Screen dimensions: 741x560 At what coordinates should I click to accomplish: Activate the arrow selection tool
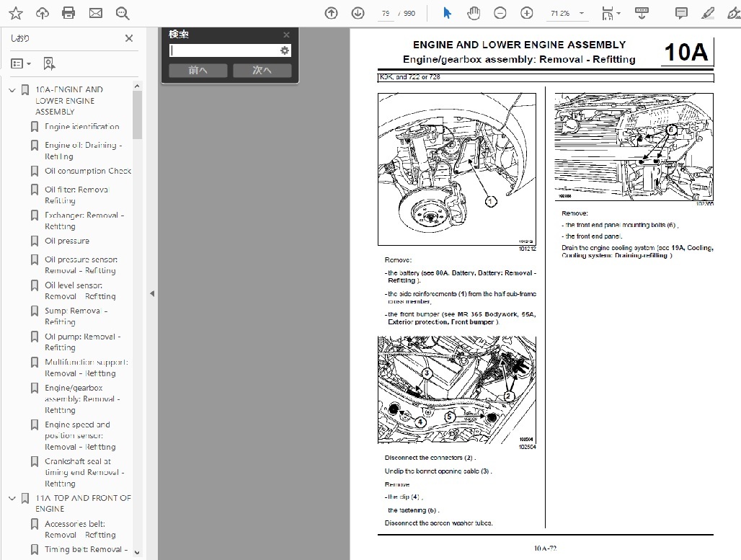(447, 13)
